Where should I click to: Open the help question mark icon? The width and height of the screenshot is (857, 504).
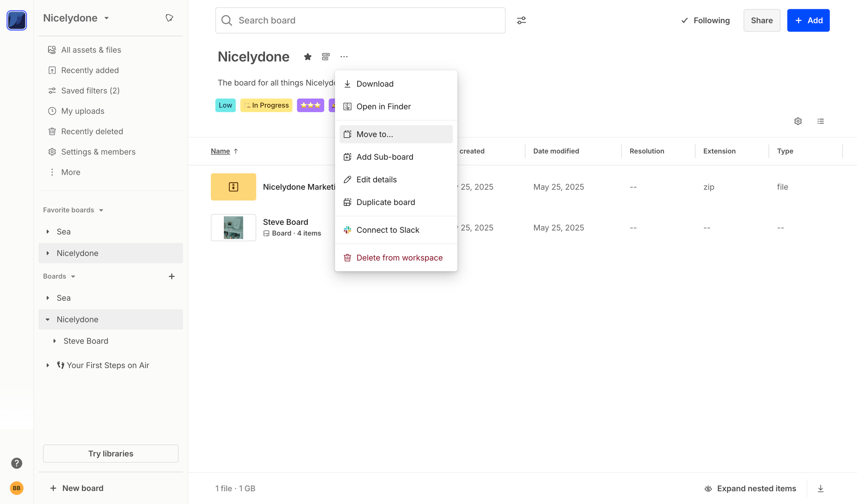[x=16, y=463]
